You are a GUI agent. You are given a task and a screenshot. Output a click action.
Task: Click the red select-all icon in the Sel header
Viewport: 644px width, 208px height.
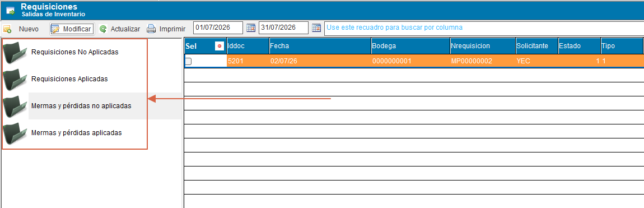pos(219,47)
